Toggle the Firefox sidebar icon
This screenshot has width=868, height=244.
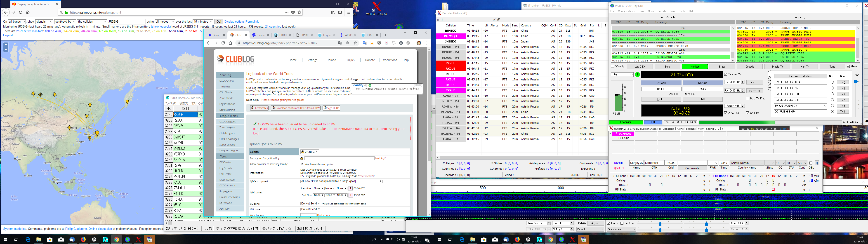pos(340,12)
